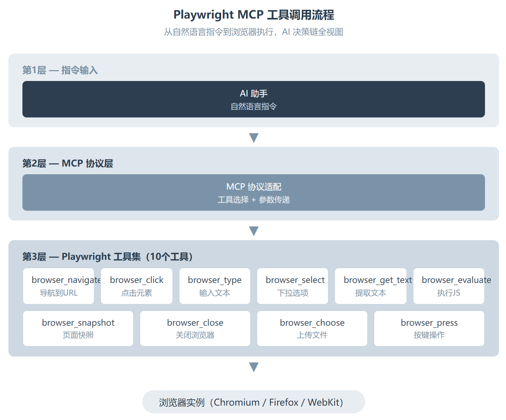Select the browser_click tool card
Viewport: 506px width, 420px height.
137,286
